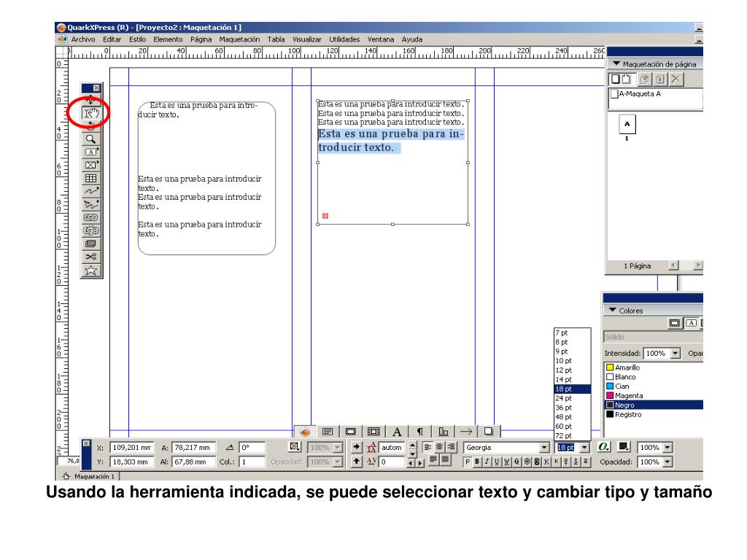Click the text color 'A' icon in Colores palette
This screenshot has width=747, height=560.
point(691,323)
